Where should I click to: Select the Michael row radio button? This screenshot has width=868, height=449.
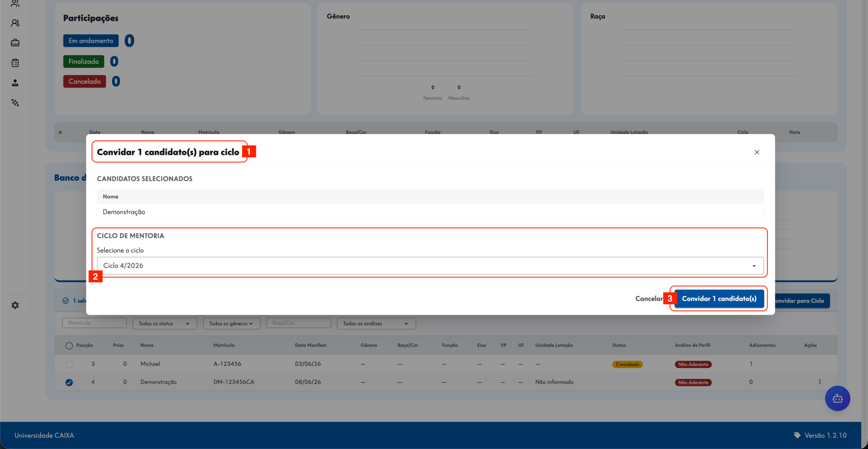[69, 364]
